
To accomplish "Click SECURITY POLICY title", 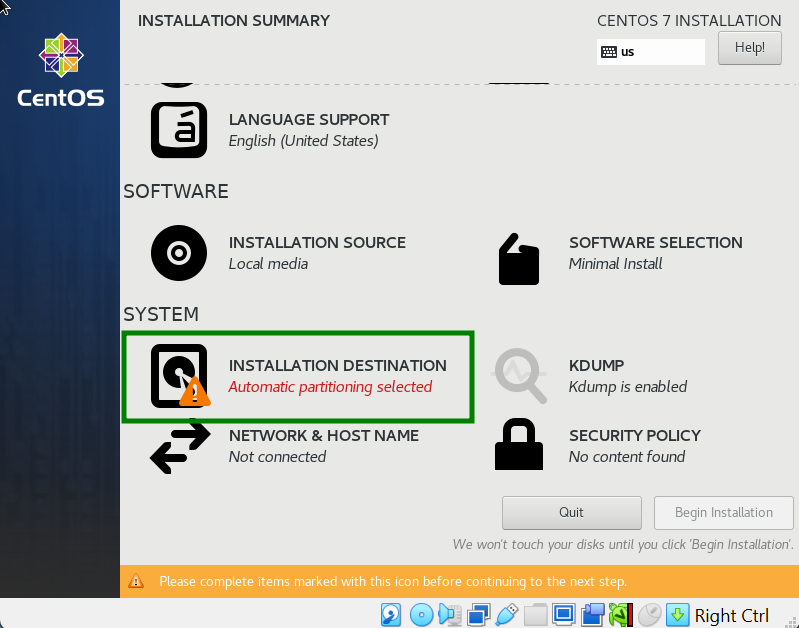I will tap(635, 435).
